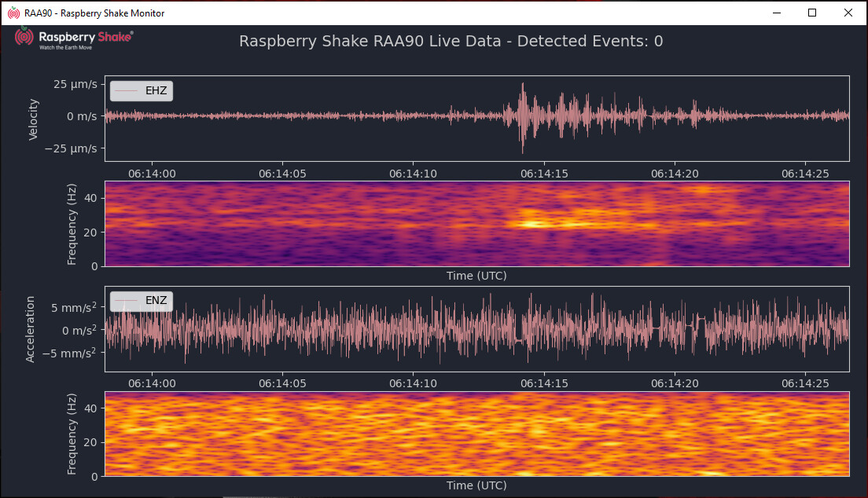Maximize the Raspberry Shake Monitor window
868x498 pixels.
point(812,13)
